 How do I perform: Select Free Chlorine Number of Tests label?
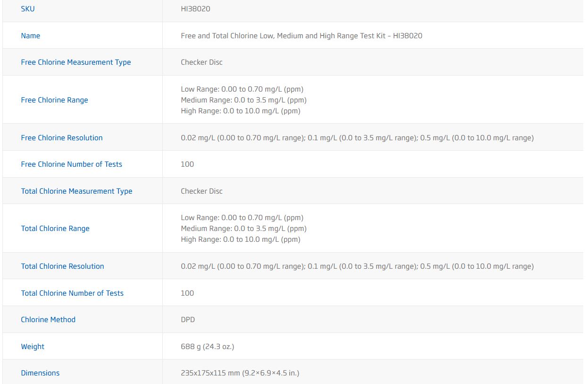click(72, 164)
